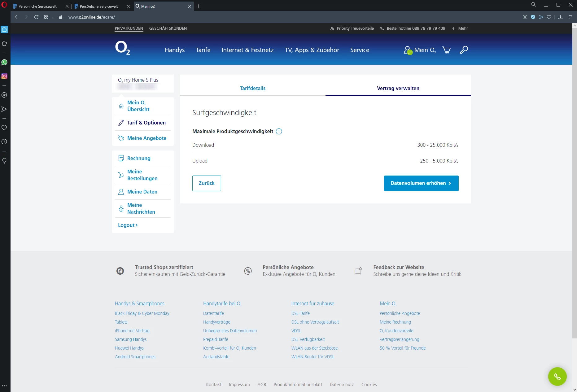Click the Mein O2 account icon

[x=408, y=50]
